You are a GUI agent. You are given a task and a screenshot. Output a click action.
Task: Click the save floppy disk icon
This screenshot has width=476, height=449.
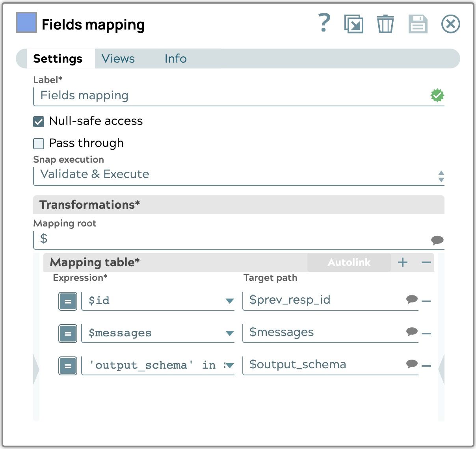[418, 24]
